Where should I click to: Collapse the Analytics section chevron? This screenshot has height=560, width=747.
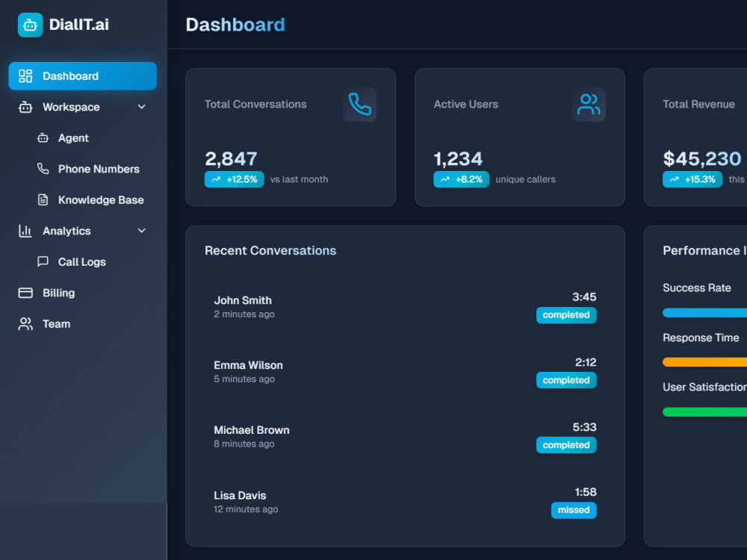point(141,231)
